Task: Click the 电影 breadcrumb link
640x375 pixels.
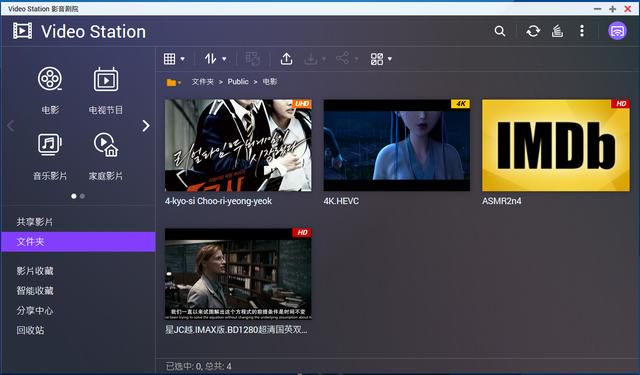Action: coord(270,82)
